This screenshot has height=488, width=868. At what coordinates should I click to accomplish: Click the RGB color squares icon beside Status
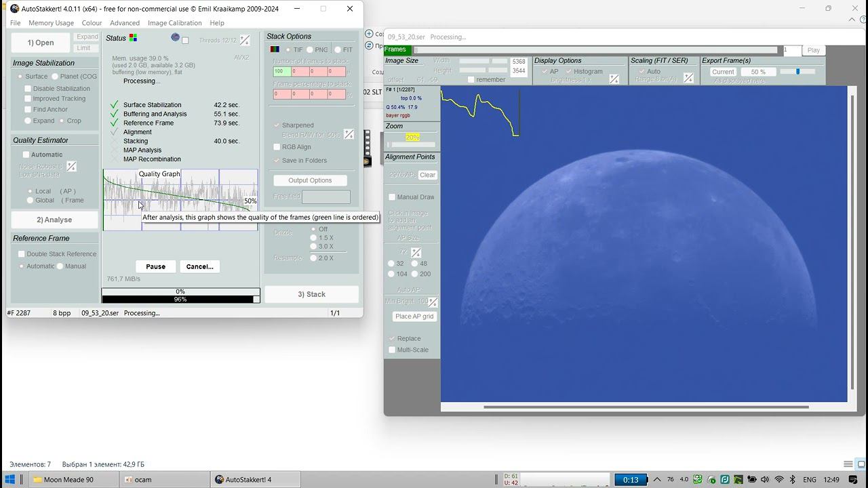(x=133, y=38)
